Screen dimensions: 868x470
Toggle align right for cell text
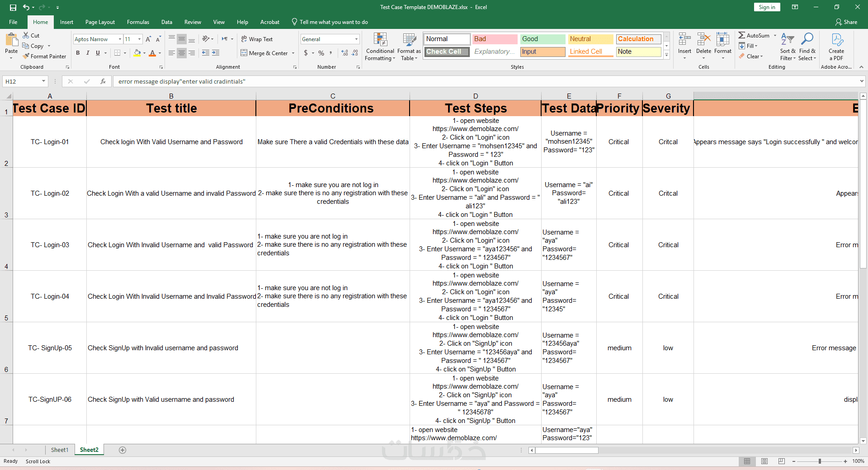pos(192,53)
